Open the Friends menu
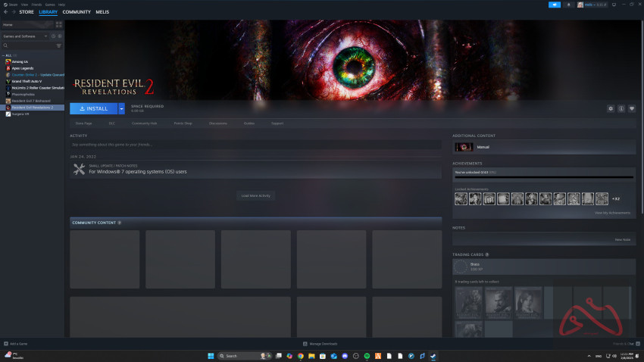The width and height of the screenshot is (644, 362). click(35, 4)
